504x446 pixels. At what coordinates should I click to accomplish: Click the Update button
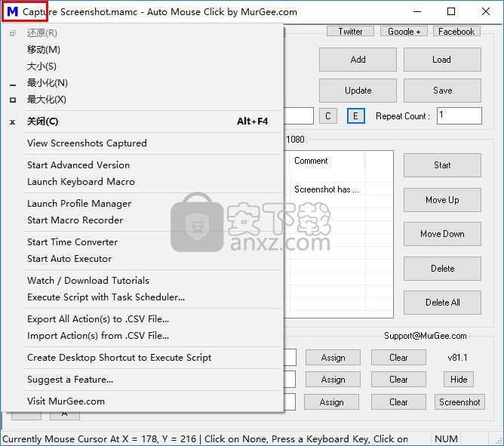coord(358,91)
